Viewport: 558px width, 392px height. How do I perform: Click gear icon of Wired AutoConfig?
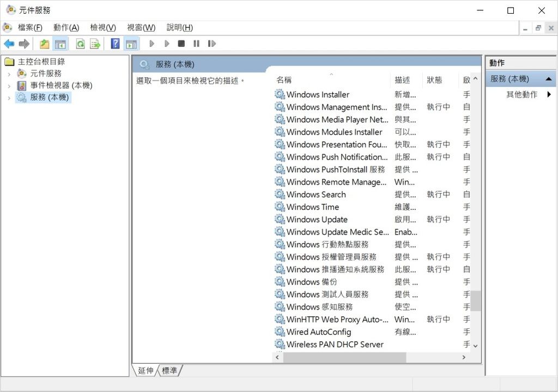[280, 332]
